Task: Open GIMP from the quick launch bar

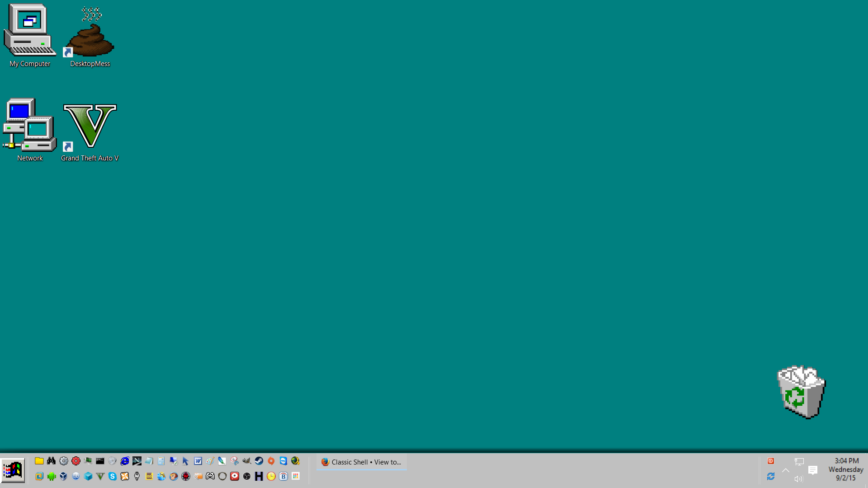Action: 246,461
